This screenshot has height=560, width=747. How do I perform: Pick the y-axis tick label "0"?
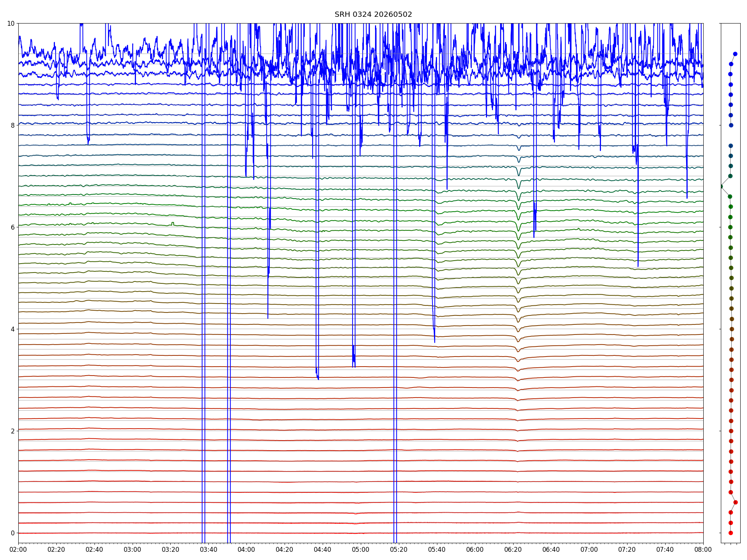13,533
